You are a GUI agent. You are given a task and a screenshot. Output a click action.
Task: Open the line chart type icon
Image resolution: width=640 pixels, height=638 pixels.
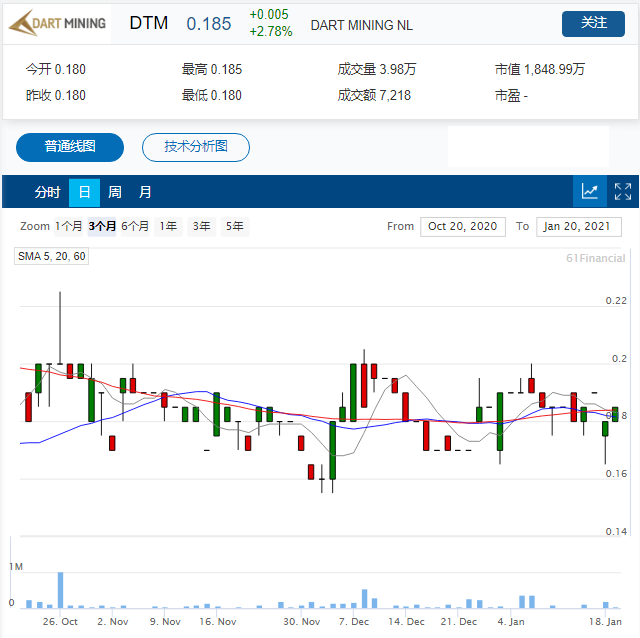(x=590, y=191)
